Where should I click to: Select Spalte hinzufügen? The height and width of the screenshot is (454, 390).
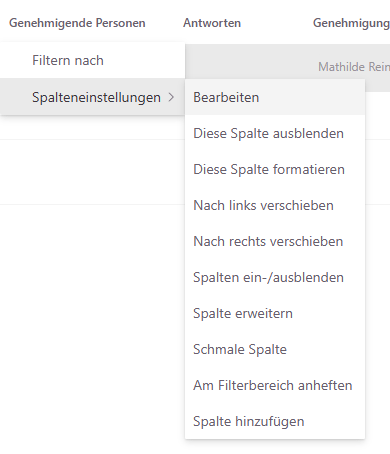[275, 421]
